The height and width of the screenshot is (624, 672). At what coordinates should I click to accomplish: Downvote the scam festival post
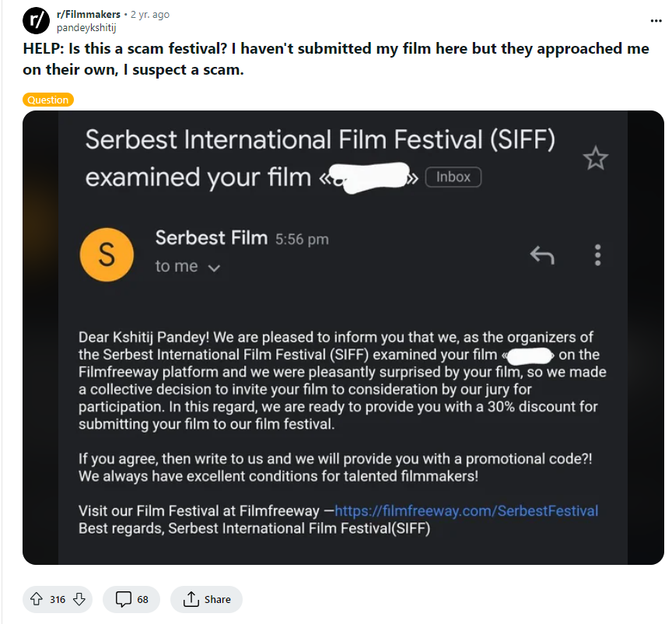79,599
